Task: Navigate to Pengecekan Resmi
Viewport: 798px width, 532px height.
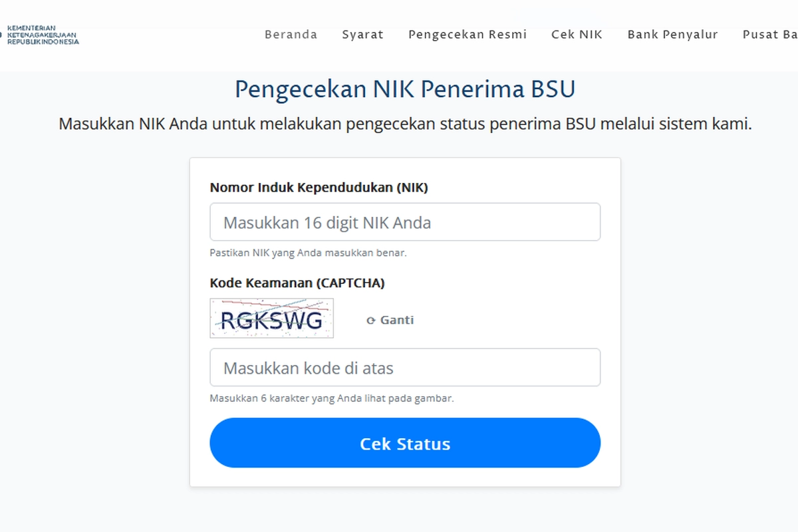Action: (467, 34)
